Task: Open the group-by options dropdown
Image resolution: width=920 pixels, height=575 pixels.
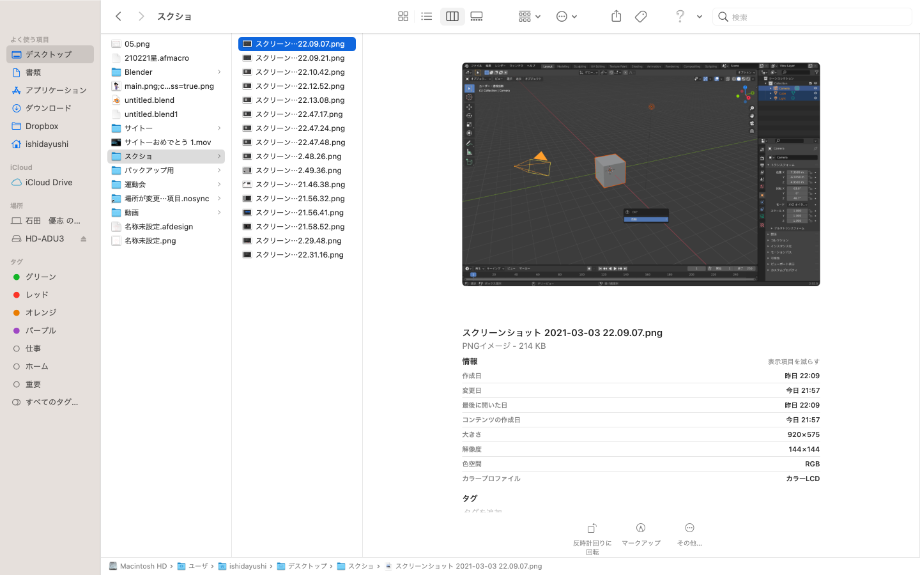Action: pyautogui.click(x=529, y=16)
